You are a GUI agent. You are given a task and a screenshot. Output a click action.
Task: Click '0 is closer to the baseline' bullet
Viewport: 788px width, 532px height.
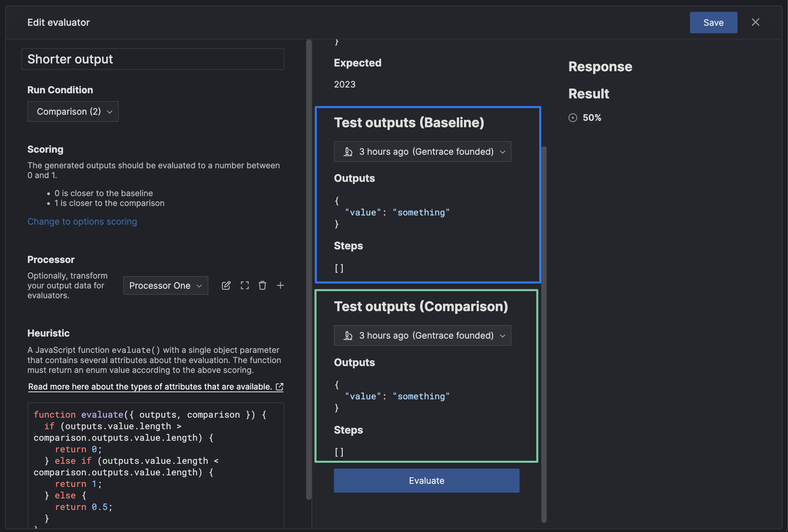coord(104,193)
